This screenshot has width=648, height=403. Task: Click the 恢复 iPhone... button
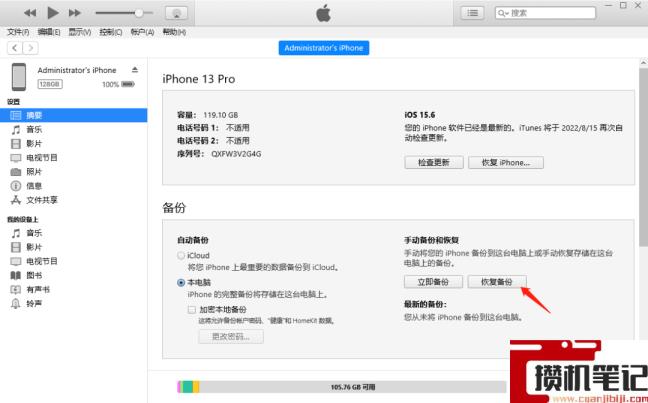[x=506, y=162]
